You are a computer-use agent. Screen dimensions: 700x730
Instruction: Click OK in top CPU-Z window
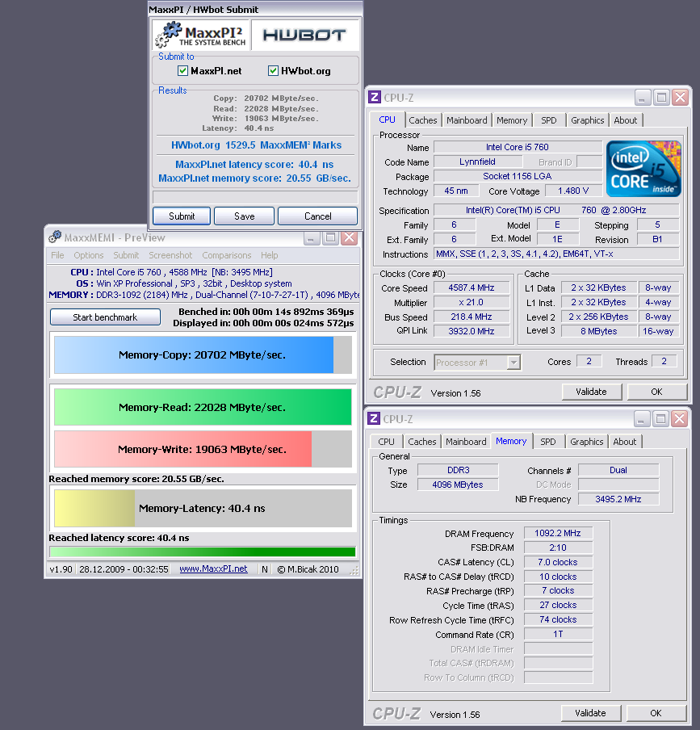[x=656, y=392]
